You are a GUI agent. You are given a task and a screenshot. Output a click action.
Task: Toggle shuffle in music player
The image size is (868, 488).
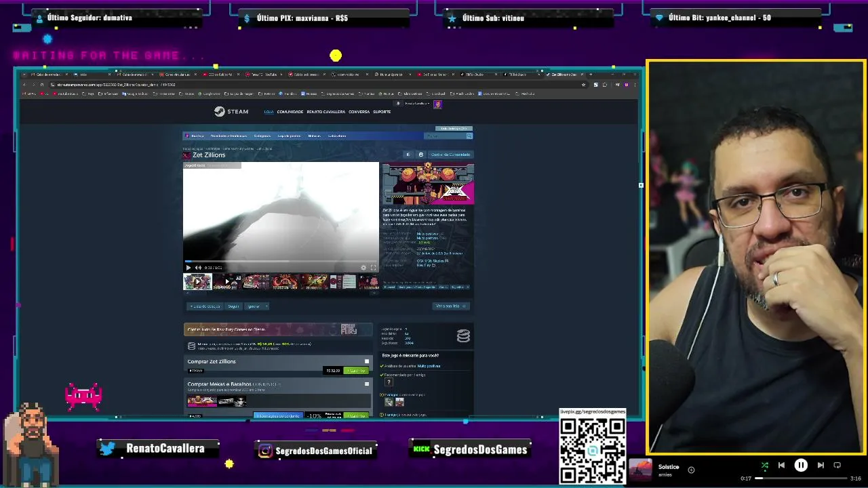pyautogui.click(x=764, y=465)
